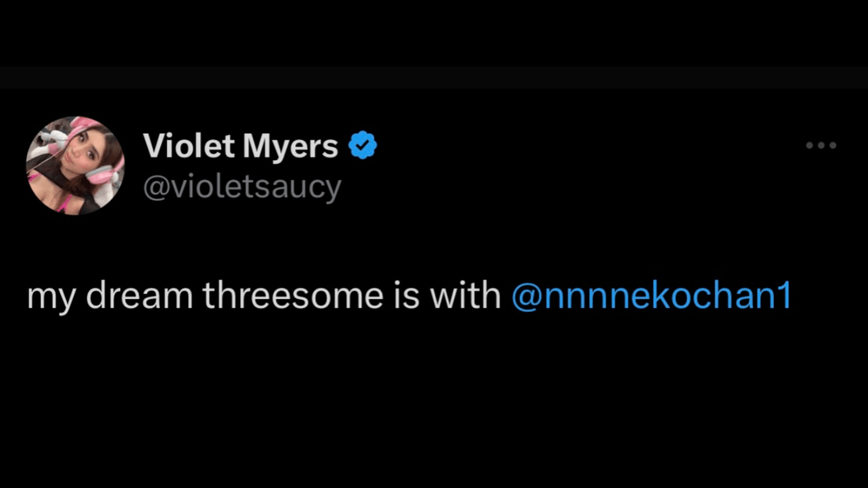Select the word 'threesome' in tweet
868x488 pixels.
click(x=293, y=296)
